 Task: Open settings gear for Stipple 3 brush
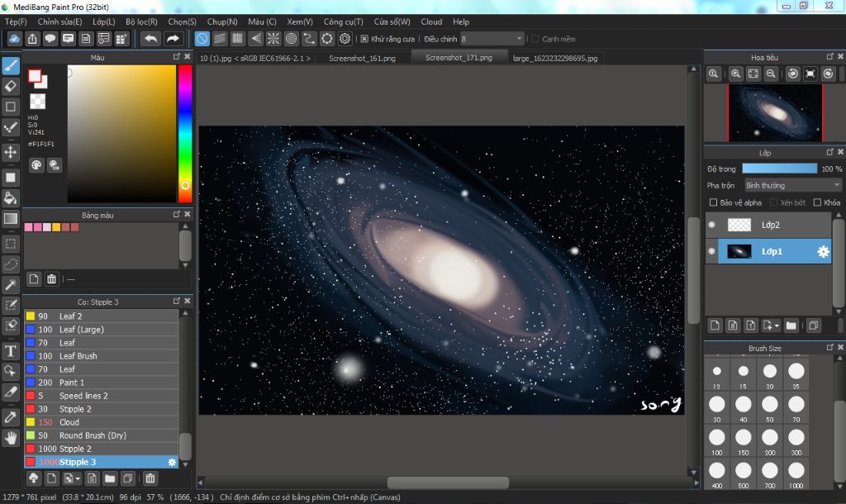point(172,462)
